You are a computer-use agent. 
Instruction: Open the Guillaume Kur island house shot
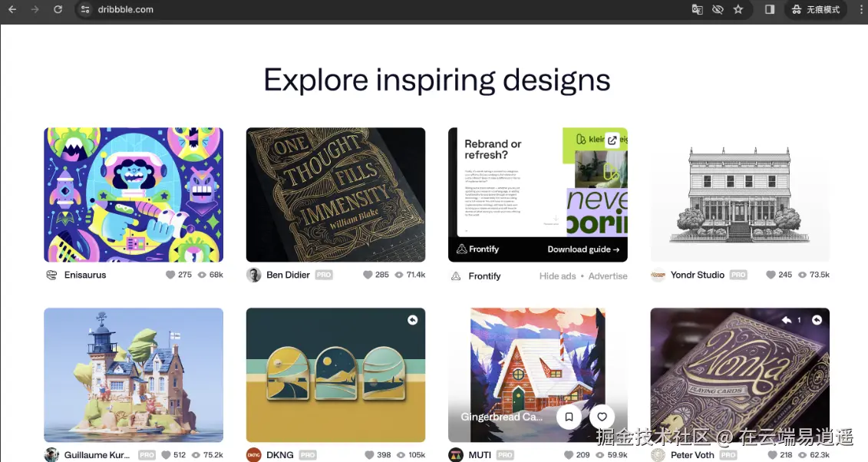(x=134, y=375)
